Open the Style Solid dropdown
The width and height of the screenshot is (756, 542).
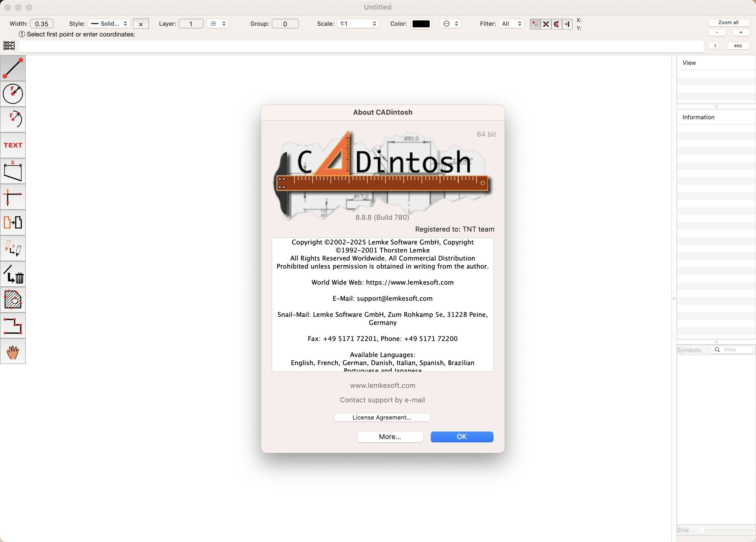[109, 24]
